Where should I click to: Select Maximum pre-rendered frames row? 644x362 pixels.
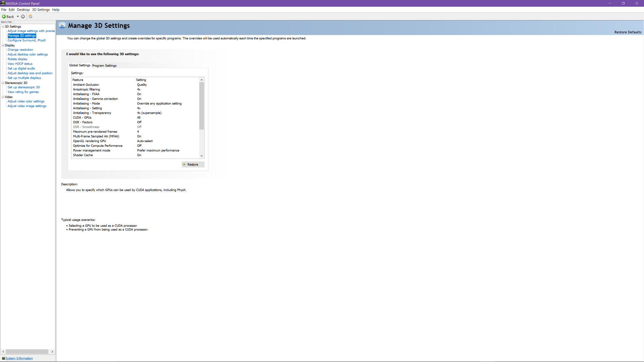(135, 132)
